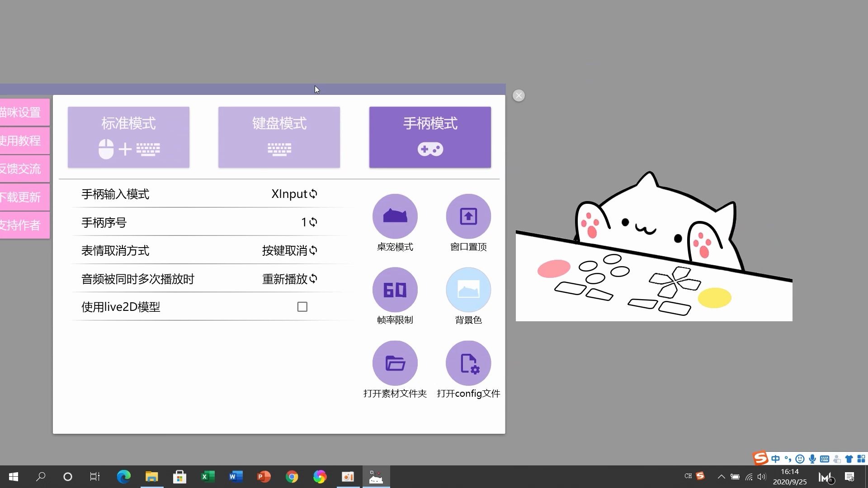Open the volume control in tray
The height and width of the screenshot is (488, 868).
(x=762, y=477)
